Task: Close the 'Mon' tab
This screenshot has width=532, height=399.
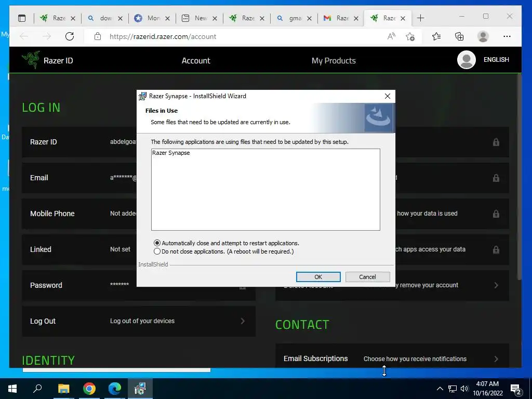Action: (167, 18)
